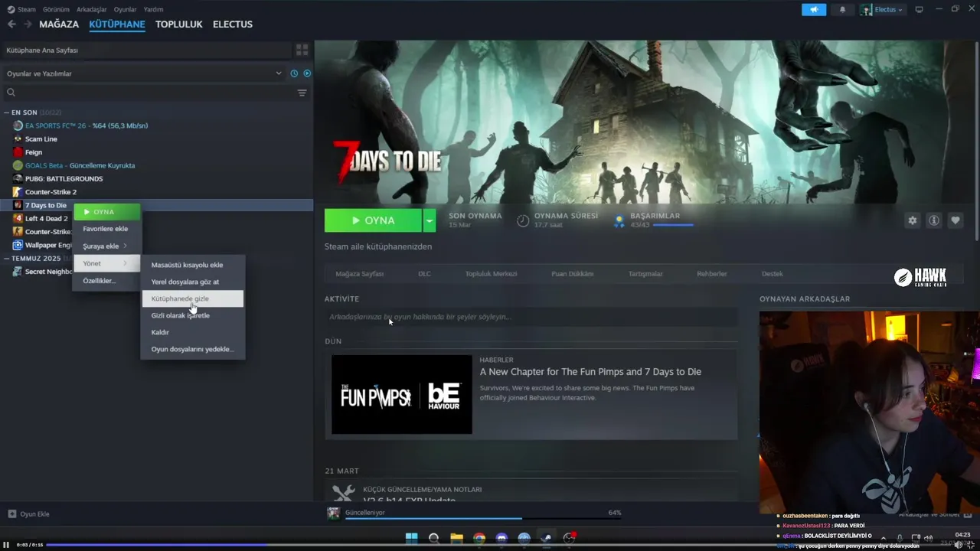Open the taskbar search icon

point(434,538)
